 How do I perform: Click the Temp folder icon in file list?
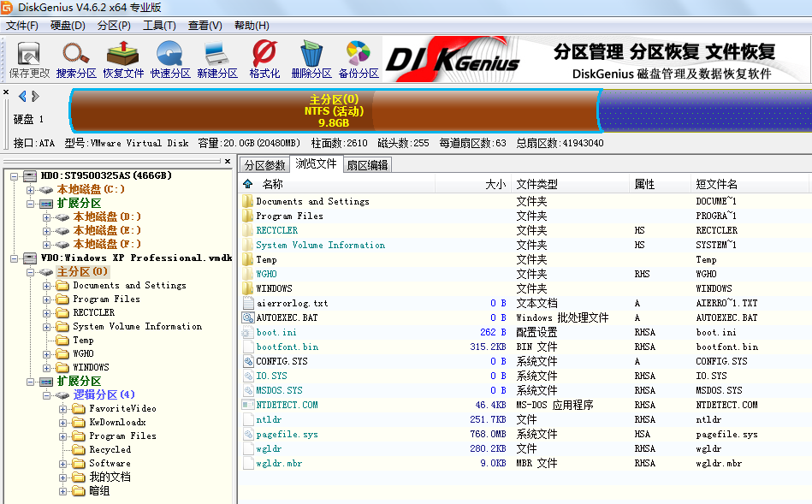tap(248, 259)
